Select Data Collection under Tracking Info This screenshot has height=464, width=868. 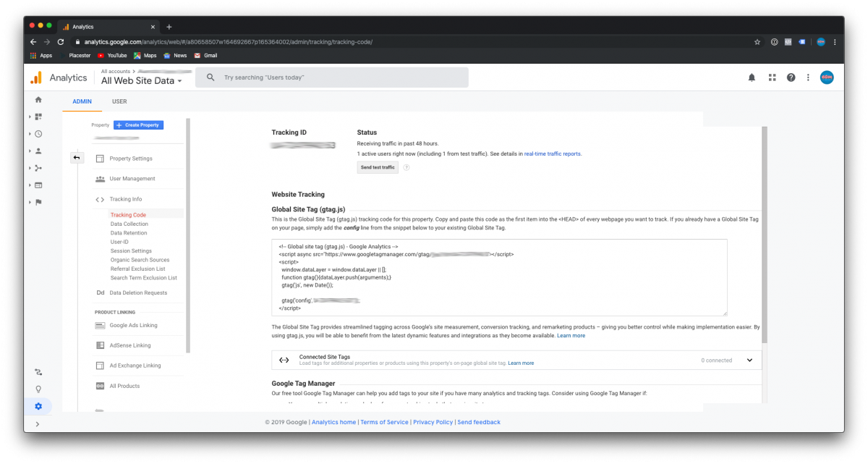click(129, 224)
